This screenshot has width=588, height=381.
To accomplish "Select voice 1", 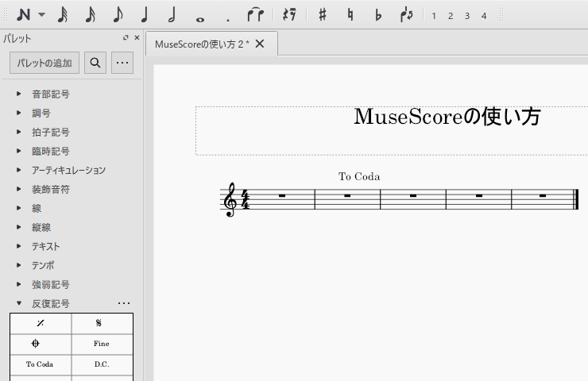I will click(434, 16).
